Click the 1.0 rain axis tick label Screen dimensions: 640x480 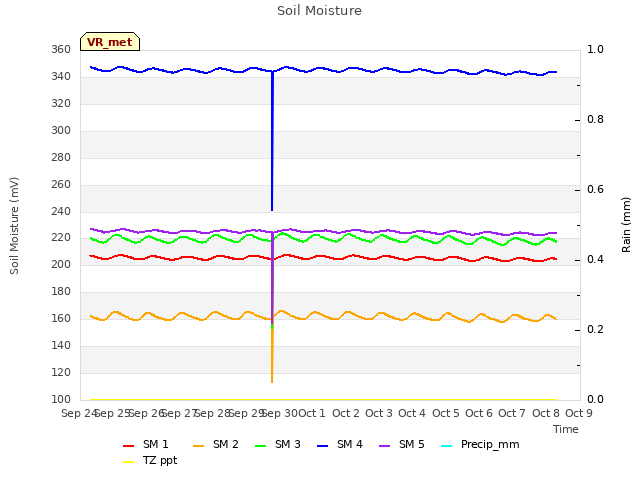click(595, 50)
